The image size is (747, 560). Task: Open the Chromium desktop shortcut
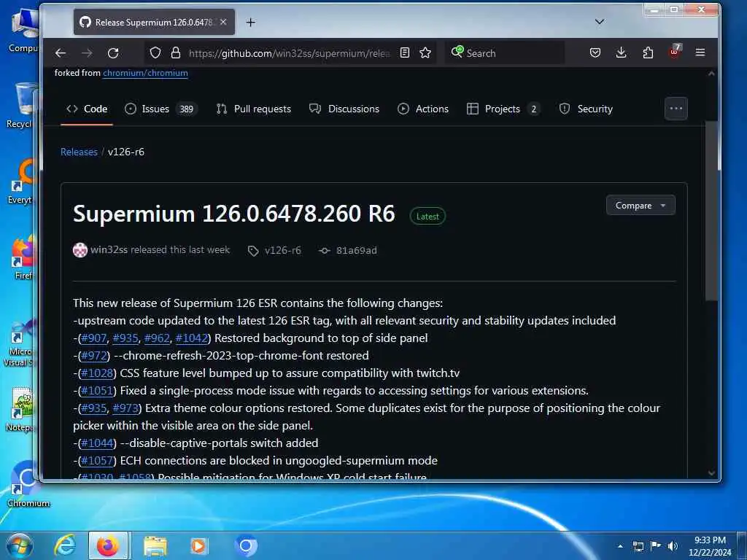[x=27, y=484]
